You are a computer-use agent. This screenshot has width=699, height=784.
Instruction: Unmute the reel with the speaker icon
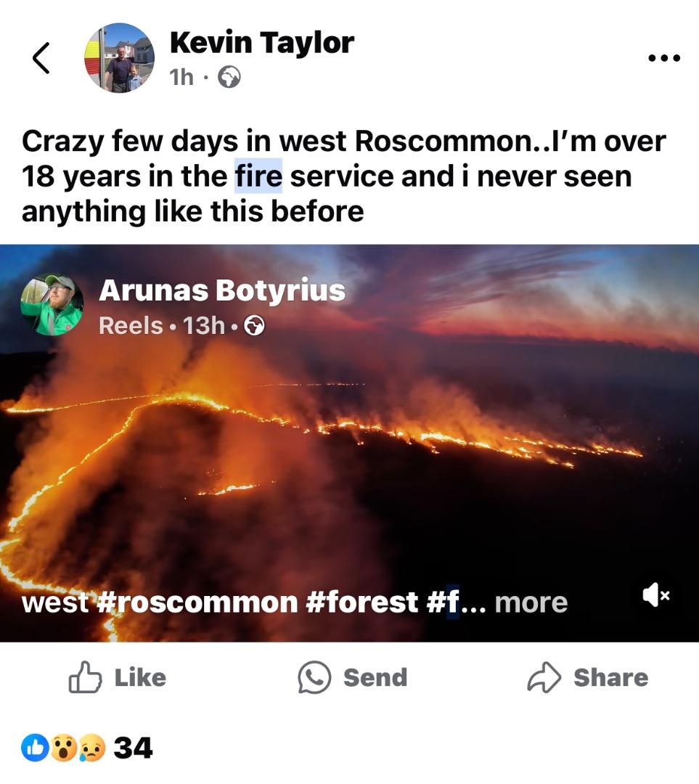655,595
